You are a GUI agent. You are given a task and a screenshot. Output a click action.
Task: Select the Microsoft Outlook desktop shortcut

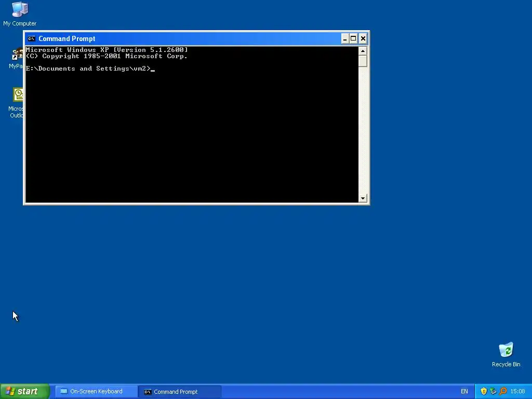(x=16, y=102)
